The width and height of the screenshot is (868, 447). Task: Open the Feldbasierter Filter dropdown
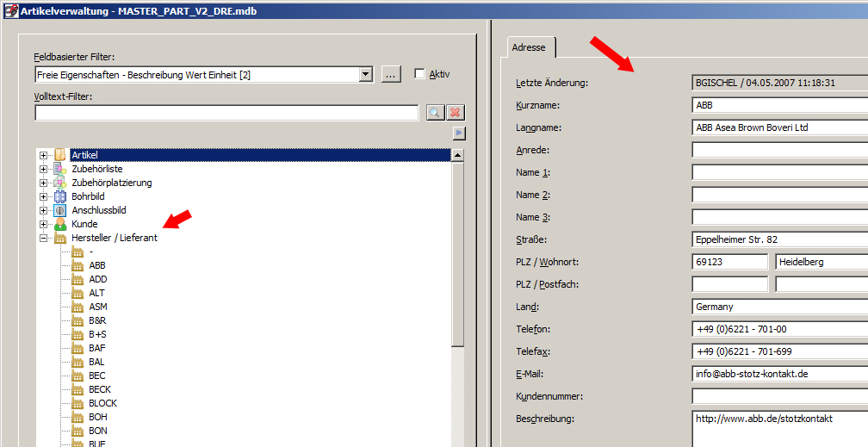(365, 74)
